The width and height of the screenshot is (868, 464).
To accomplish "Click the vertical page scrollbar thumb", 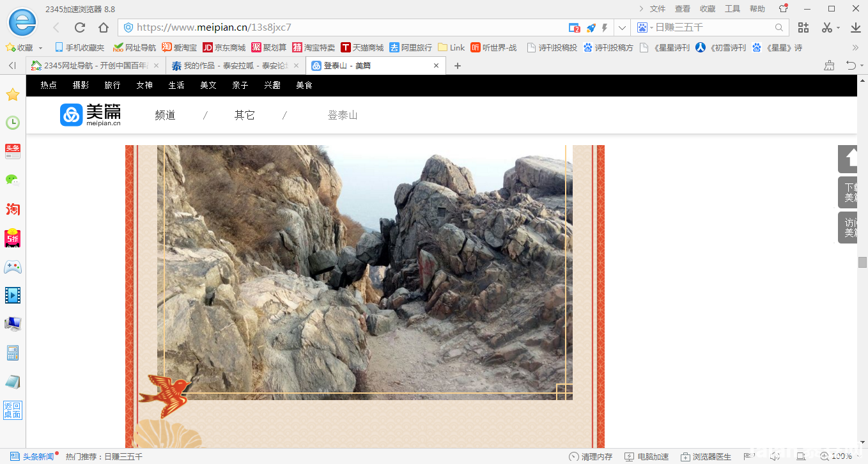I will (x=862, y=263).
